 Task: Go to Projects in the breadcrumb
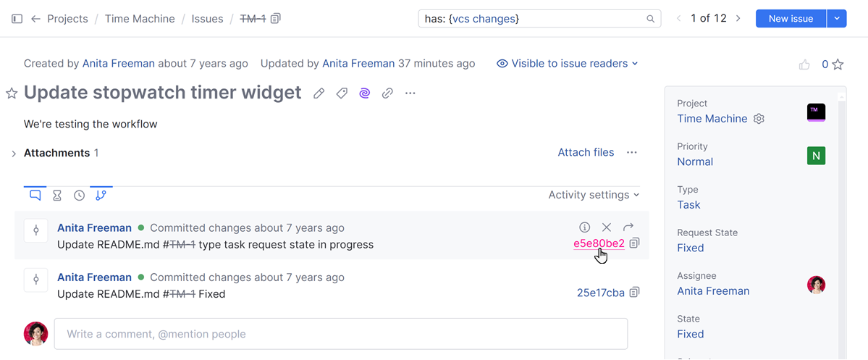(x=67, y=19)
